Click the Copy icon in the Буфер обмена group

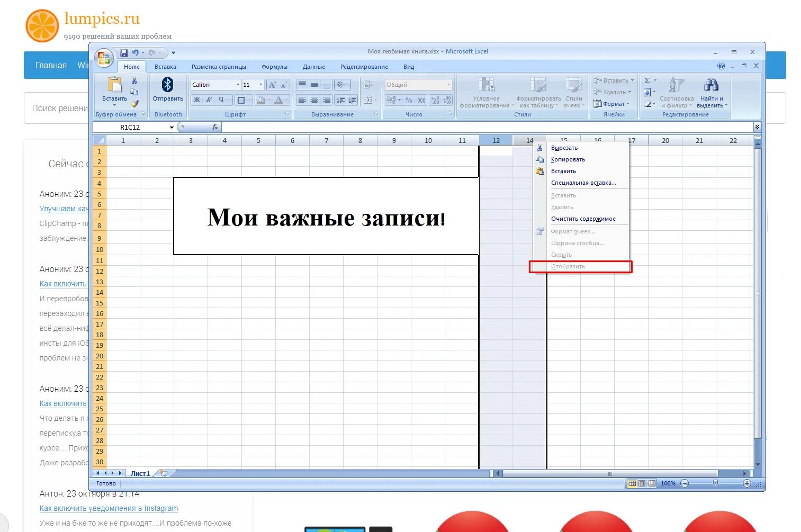[x=134, y=92]
